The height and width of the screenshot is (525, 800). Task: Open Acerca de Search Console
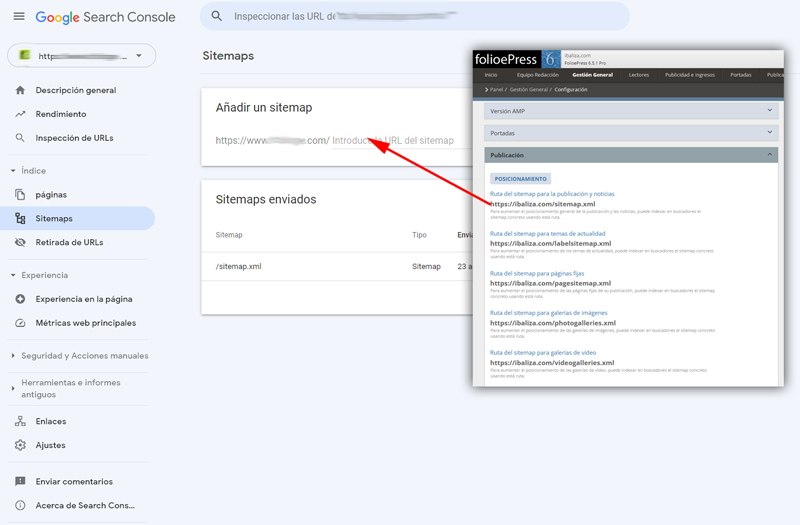(85, 505)
